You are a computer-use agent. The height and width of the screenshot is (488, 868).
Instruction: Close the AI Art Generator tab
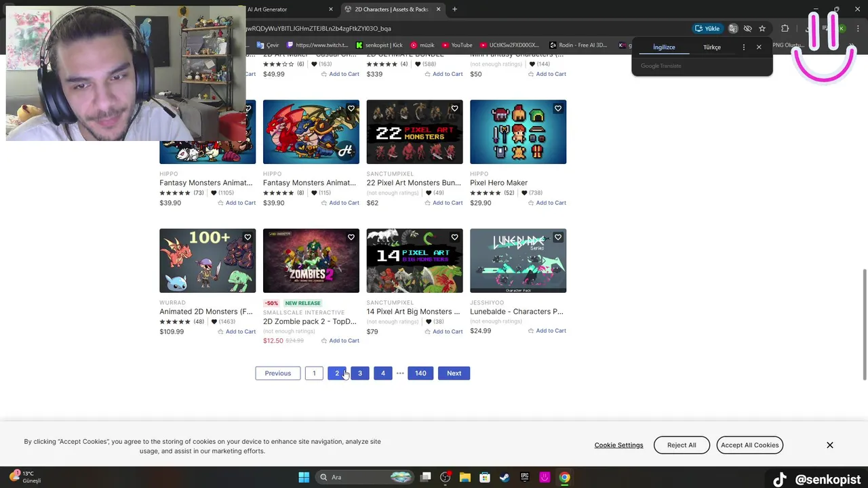[x=331, y=9]
